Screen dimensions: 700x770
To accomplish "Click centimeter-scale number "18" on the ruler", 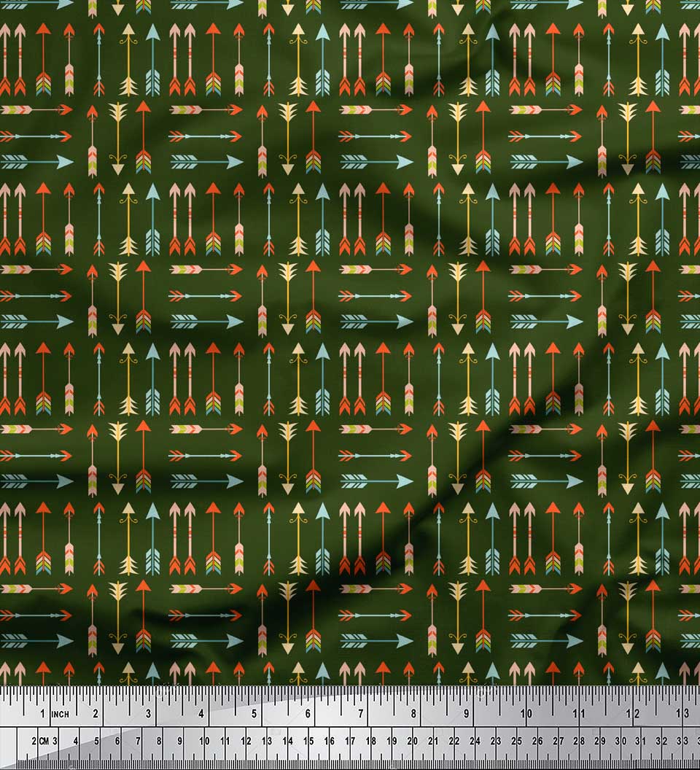I will click(x=371, y=741).
